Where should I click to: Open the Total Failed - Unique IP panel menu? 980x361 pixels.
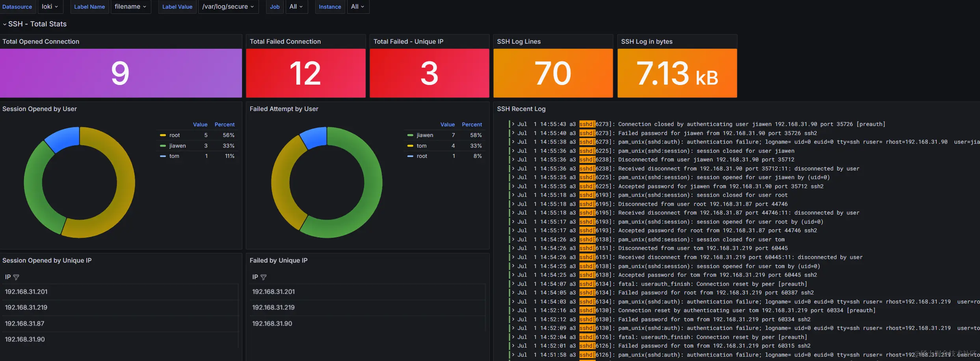[408, 41]
